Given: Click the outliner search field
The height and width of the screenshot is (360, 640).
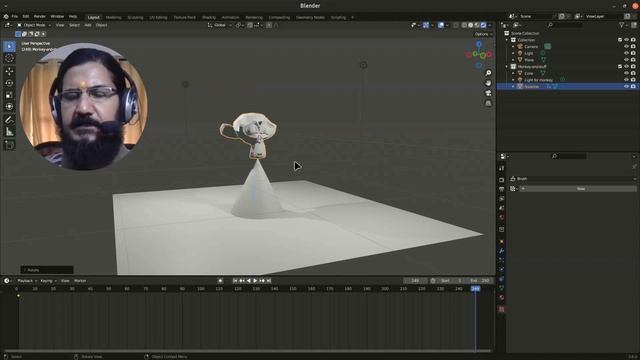Looking at the screenshot, I should click(x=565, y=25).
